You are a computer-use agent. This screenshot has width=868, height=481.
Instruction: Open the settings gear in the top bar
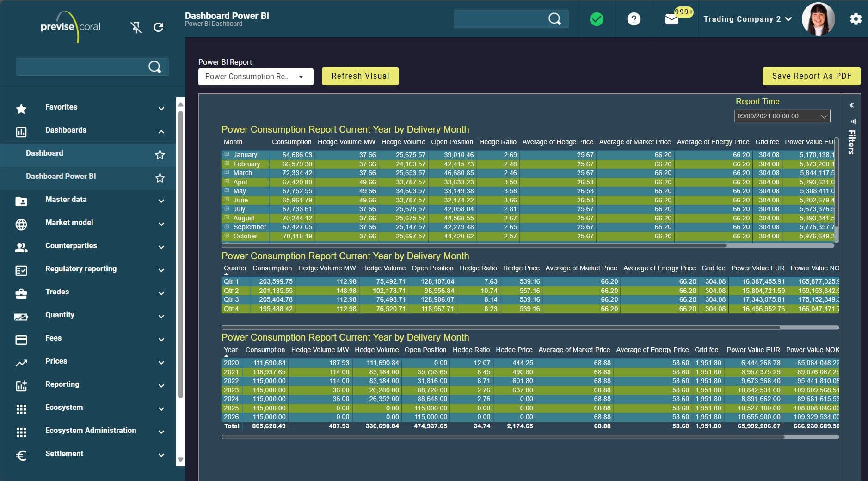856,19
